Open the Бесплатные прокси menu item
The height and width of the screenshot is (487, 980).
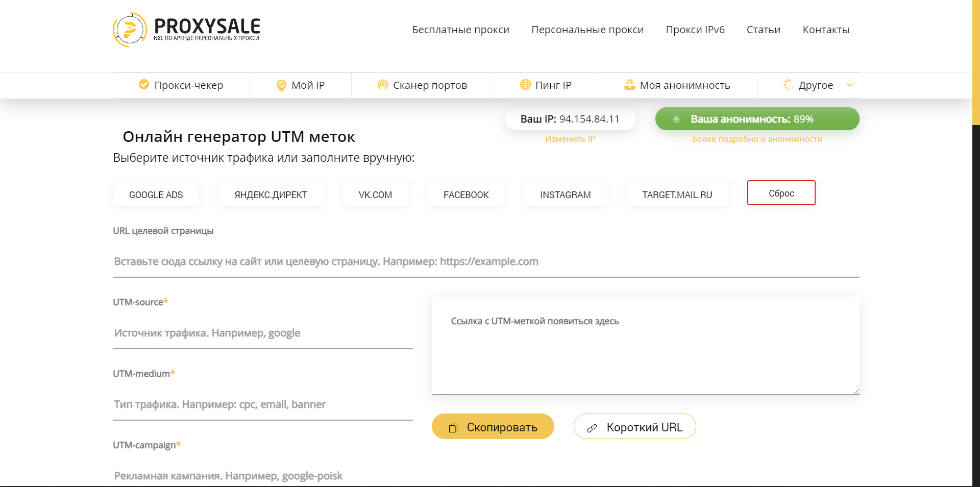(x=460, y=30)
